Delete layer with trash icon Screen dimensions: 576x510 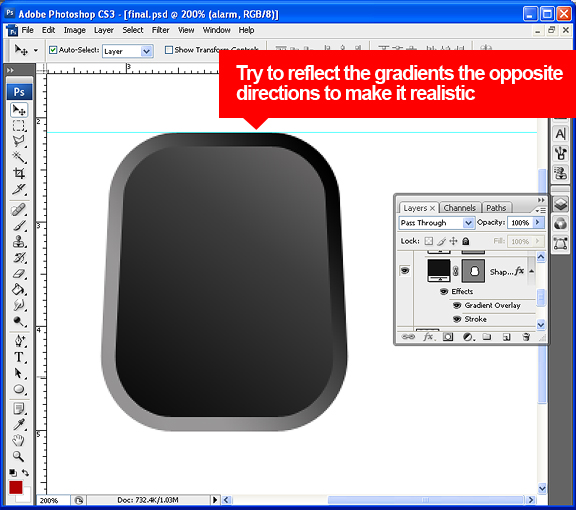(x=526, y=337)
